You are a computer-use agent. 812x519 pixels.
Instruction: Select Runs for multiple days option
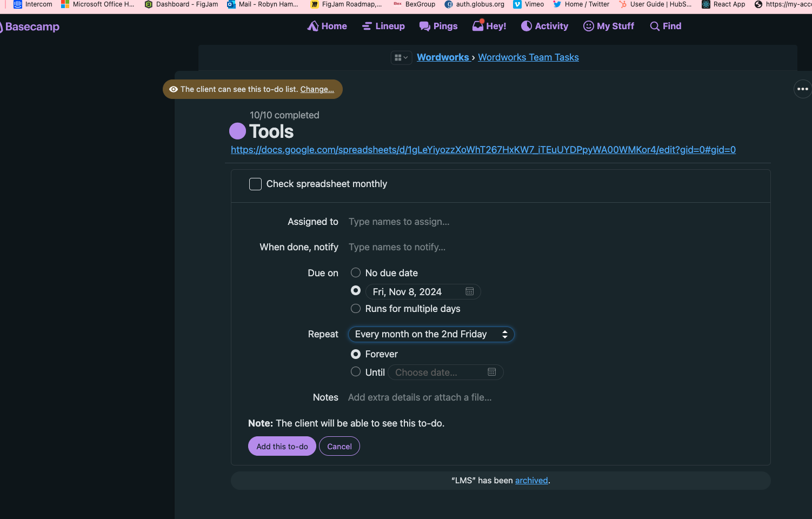pos(356,309)
